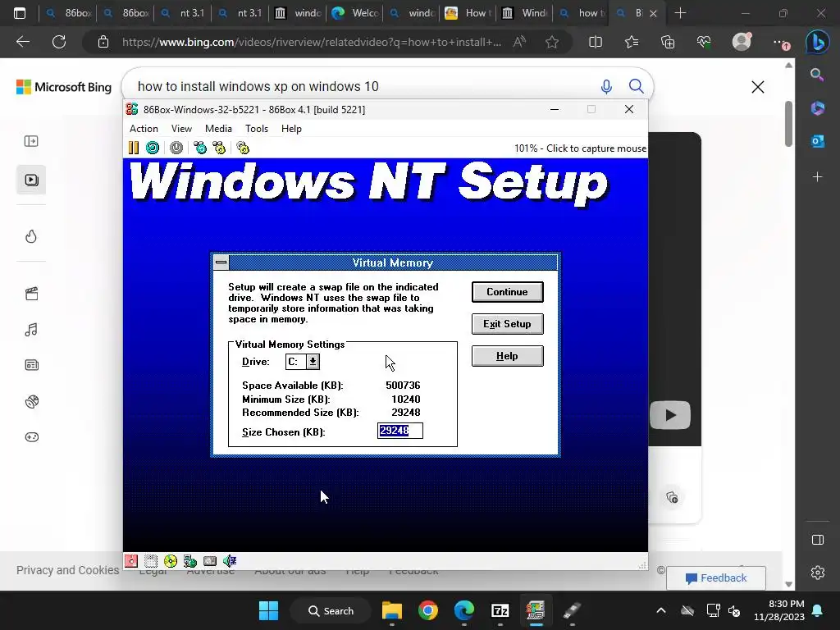Click the Exit Setup button
Viewport: 840px width, 630px height.
tap(507, 324)
